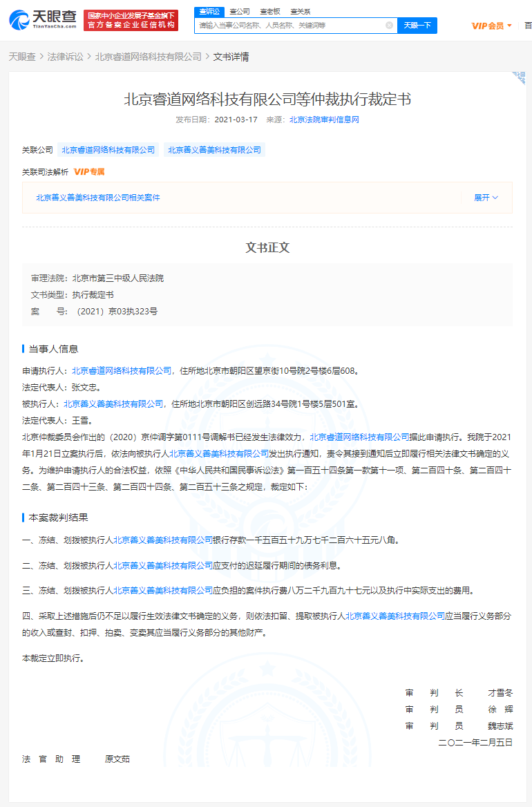Select the 查诉讼 search tab
Viewport: 532px width, 807px height.
click(x=209, y=11)
